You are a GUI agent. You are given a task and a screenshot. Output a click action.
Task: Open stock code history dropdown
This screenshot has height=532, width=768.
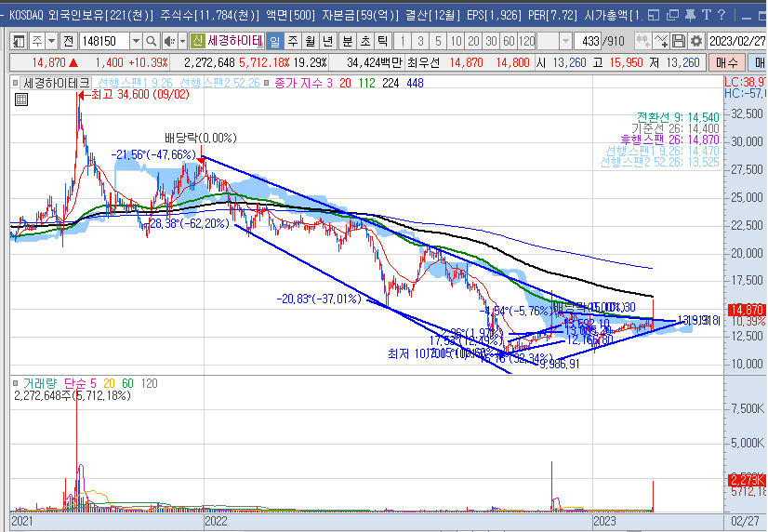tap(136, 41)
